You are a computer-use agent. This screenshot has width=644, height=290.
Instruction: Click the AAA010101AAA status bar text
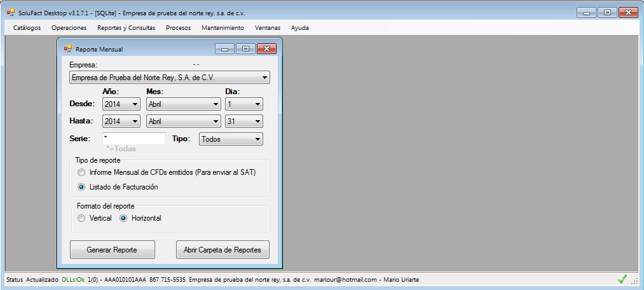[125, 280]
